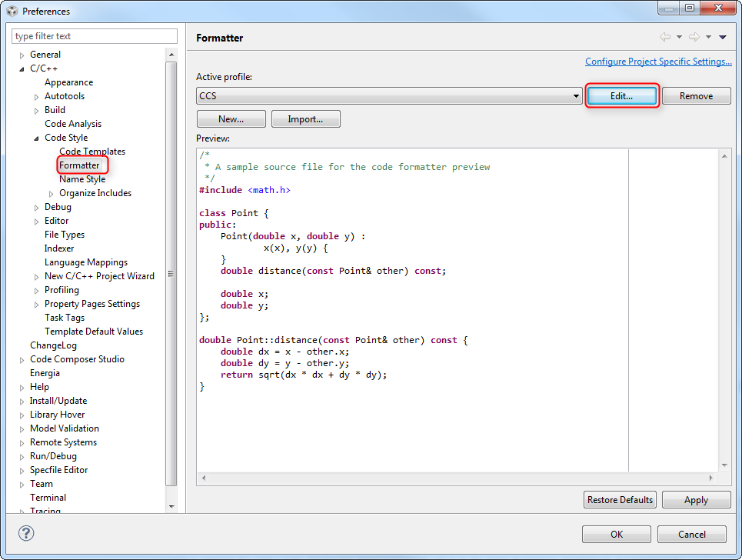
Task: Click the tree vertical scrollbar thumb
Action: coord(171,274)
